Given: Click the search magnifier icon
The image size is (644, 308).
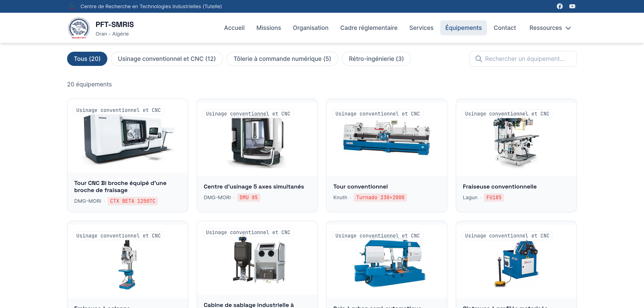Looking at the screenshot, I should click(479, 59).
